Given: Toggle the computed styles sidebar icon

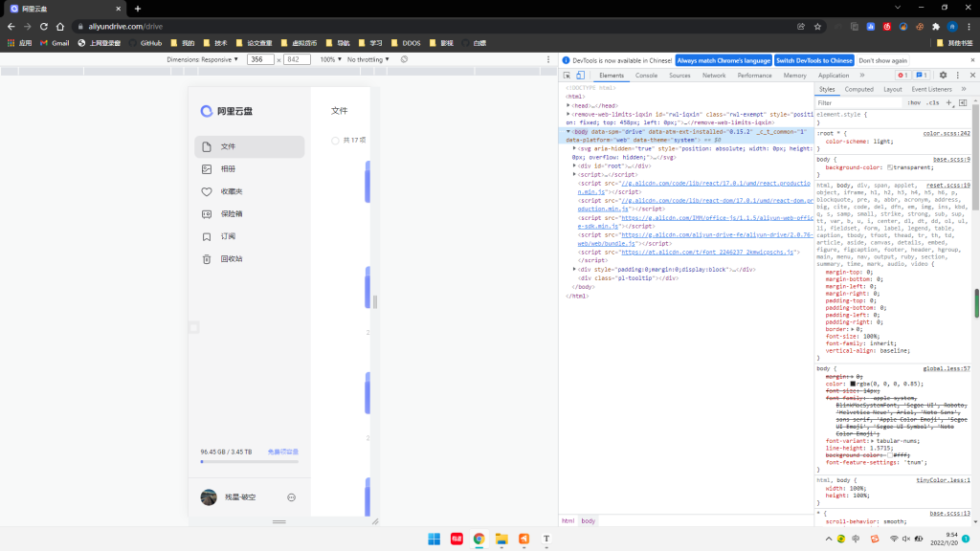Looking at the screenshot, I should pyautogui.click(x=963, y=103).
